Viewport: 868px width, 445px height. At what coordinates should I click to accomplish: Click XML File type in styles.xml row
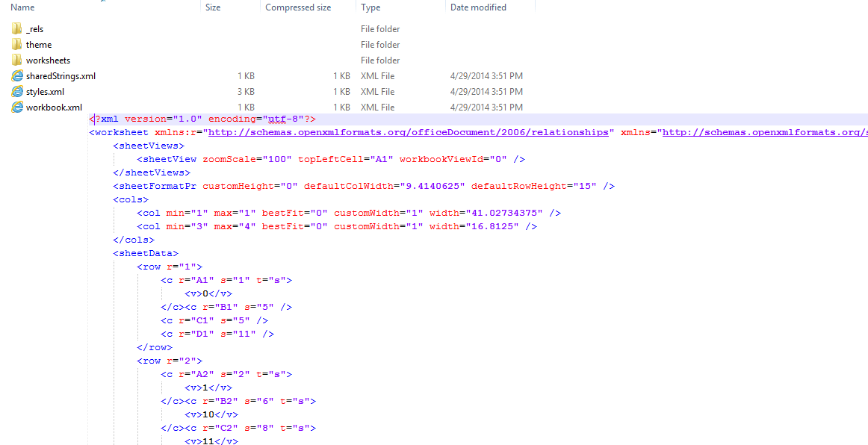coord(377,91)
